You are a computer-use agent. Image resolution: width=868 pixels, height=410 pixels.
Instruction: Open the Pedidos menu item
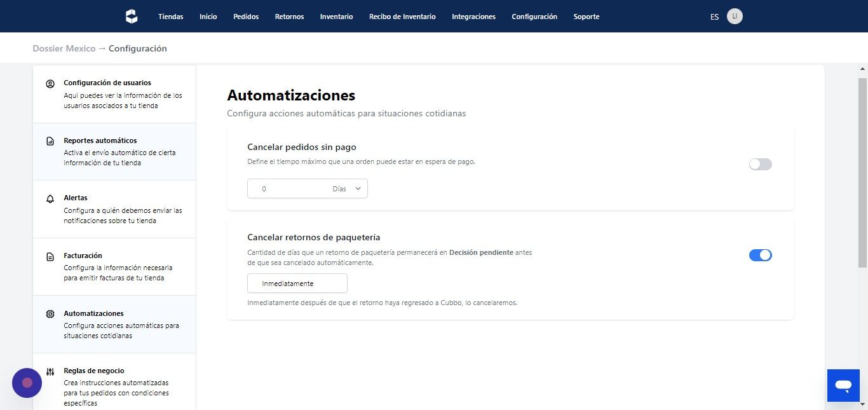pos(246,17)
